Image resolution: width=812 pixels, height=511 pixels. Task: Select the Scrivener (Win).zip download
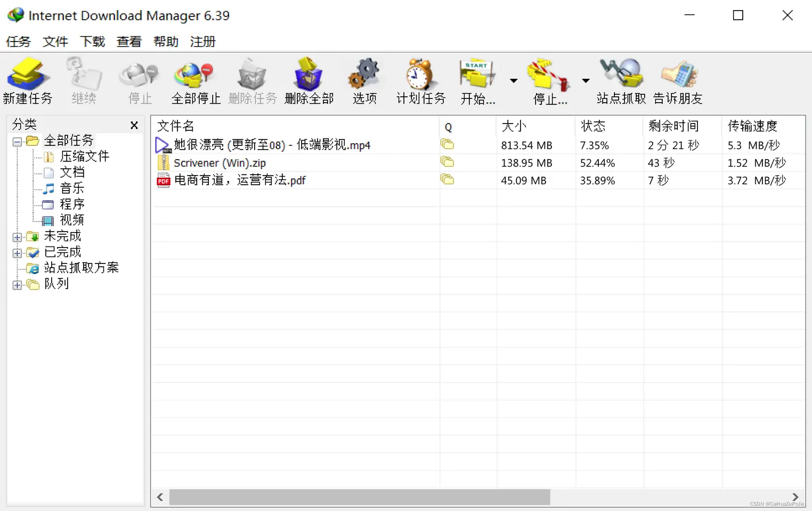[478, 162]
